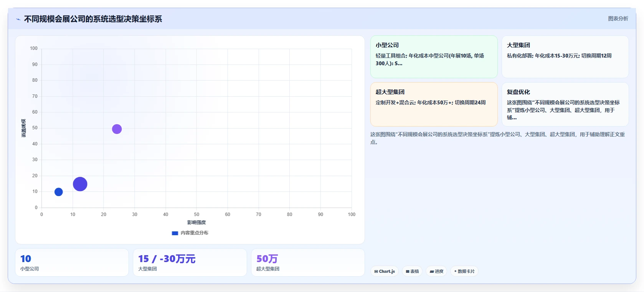Click the 定制开发+混合云 description text
Image resolution: width=644 pixels, height=292 pixels.
(431, 102)
